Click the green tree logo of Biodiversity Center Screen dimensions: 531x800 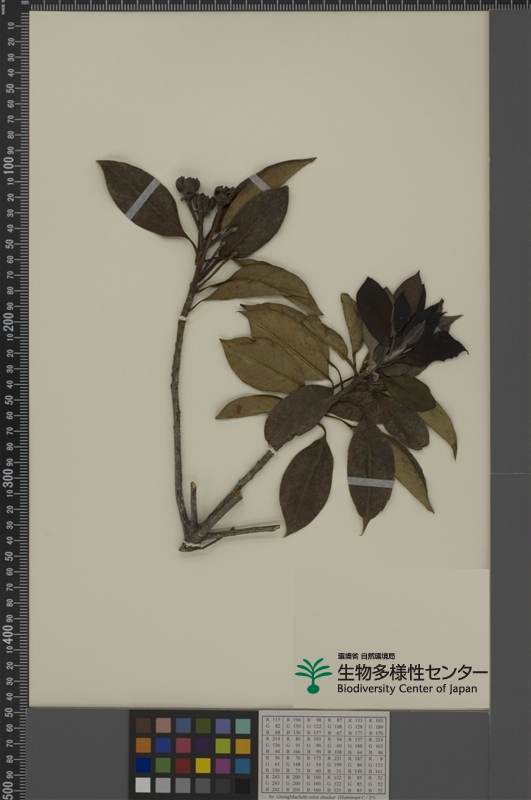click(x=313, y=676)
